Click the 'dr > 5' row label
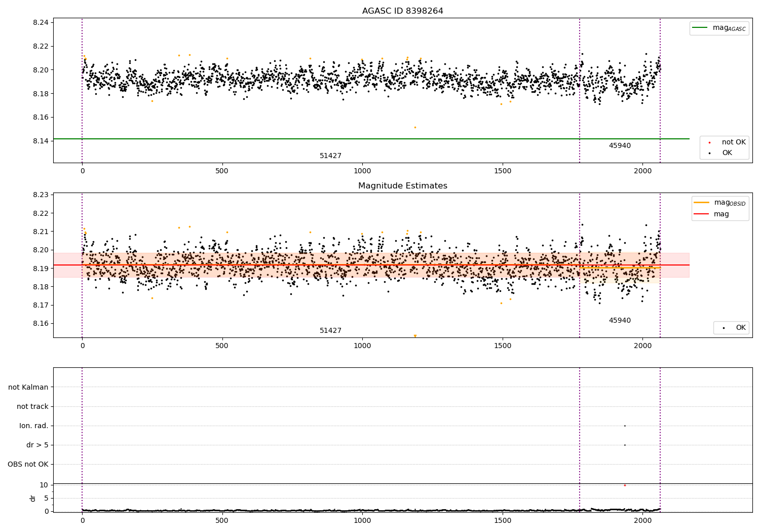The height and width of the screenshot is (532, 760). tap(37, 445)
